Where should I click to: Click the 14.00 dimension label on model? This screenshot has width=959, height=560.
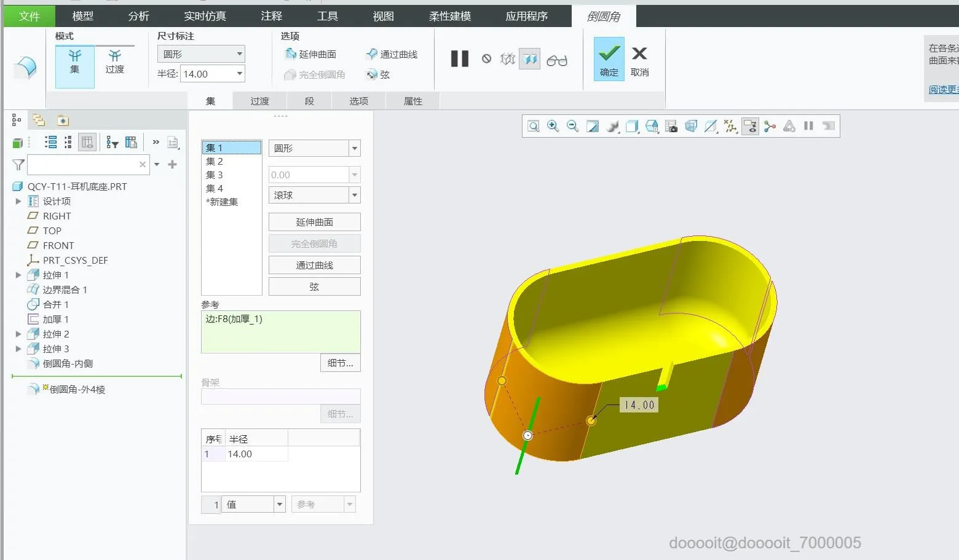[639, 404]
